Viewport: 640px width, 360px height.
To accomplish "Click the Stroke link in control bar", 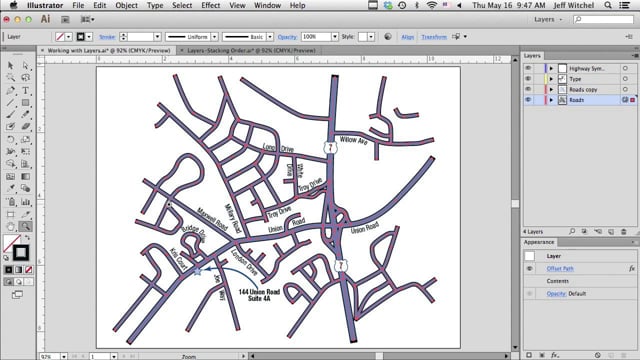I will pyautogui.click(x=107, y=37).
